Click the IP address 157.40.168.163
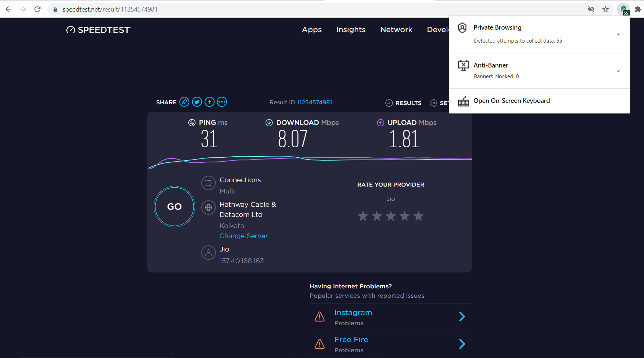This screenshot has height=358, width=644. pos(242,261)
